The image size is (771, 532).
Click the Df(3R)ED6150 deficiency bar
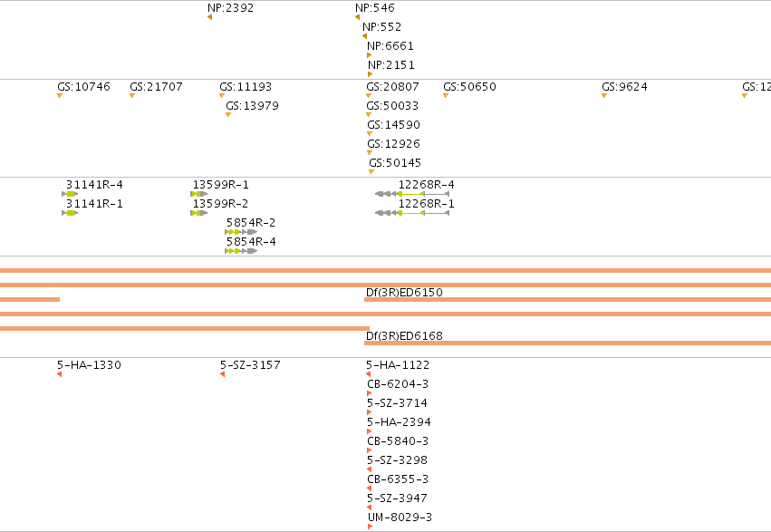[x=567, y=299]
